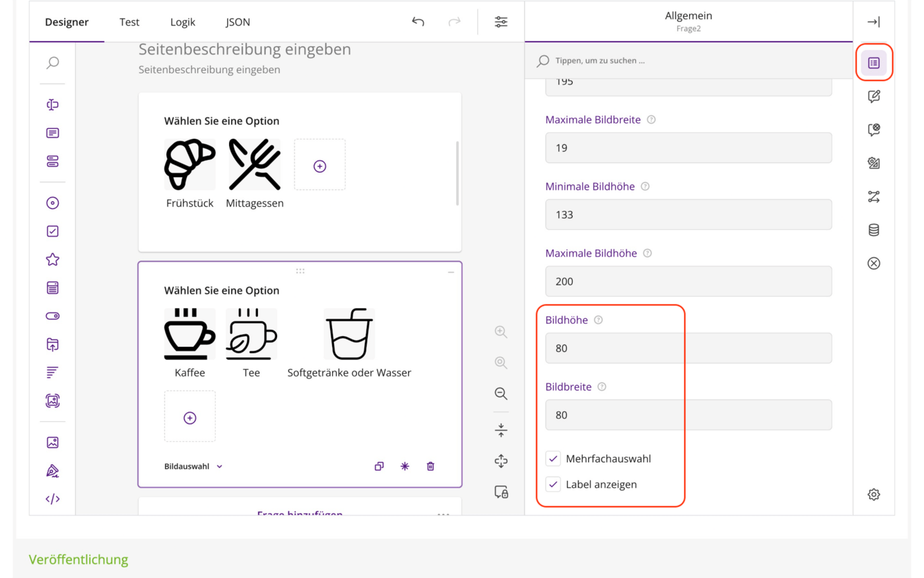This screenshot has height=578, width=924.
Task: Open survey settings sliders icon
Action: pos(501,22)
